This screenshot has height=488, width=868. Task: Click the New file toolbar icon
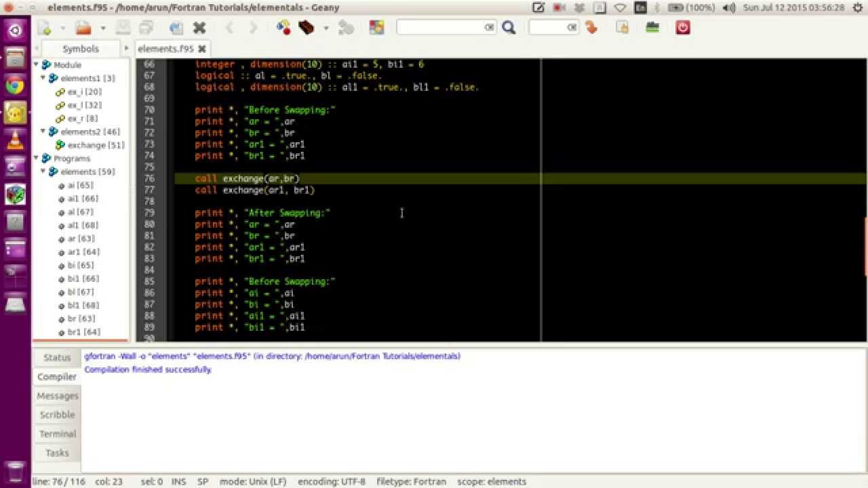point(45,28)
